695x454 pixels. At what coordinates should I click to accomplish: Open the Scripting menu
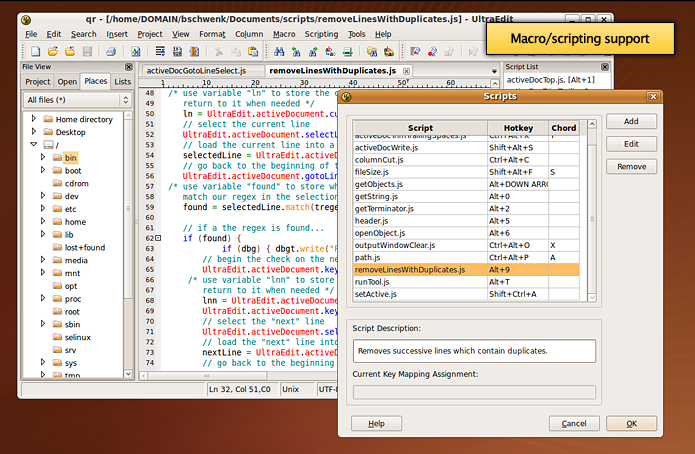(x=321, y=34)
